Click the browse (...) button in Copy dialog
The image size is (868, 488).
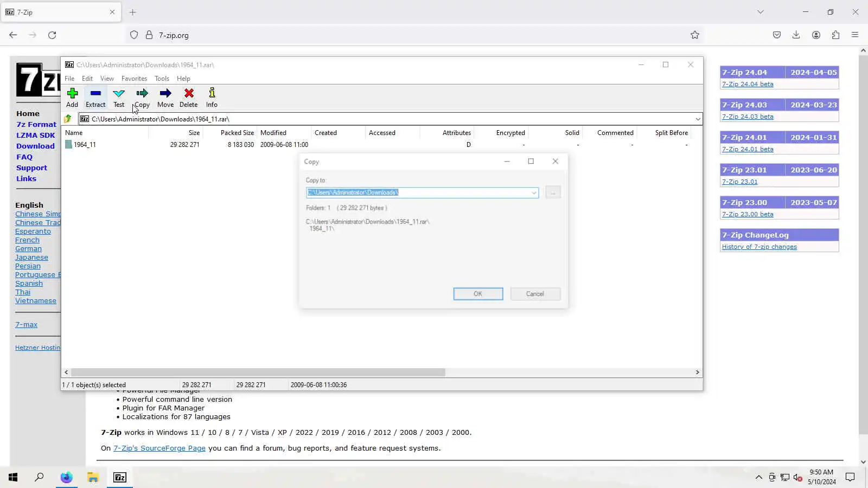(x=553, y=192)
